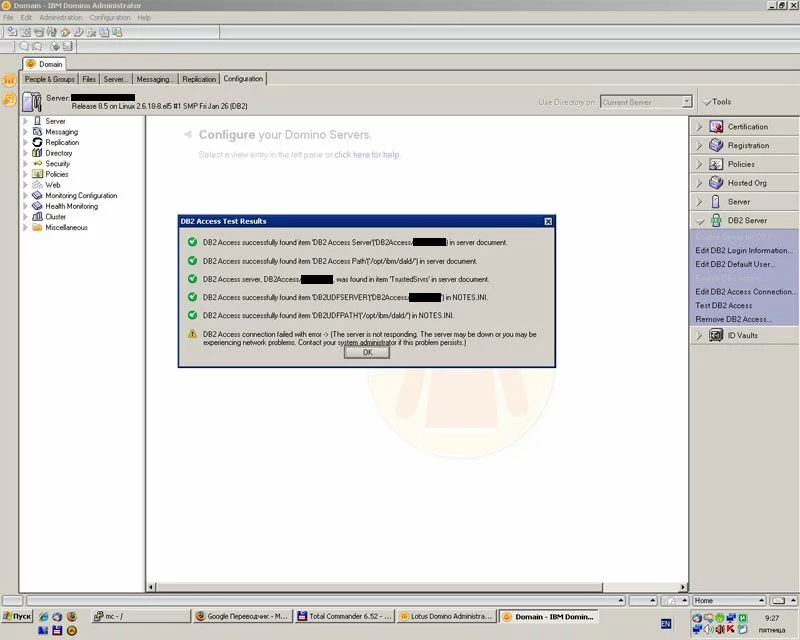Close the DB2 Access Test Results dialog
This screenshot has width=800, height=640.
coord(547,221)
